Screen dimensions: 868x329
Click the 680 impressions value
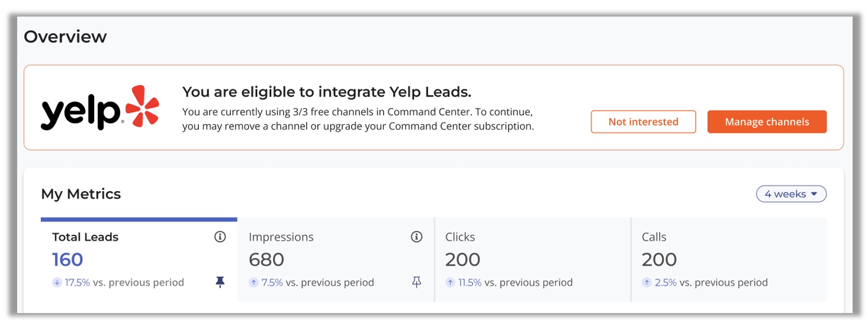click(266, 260)
